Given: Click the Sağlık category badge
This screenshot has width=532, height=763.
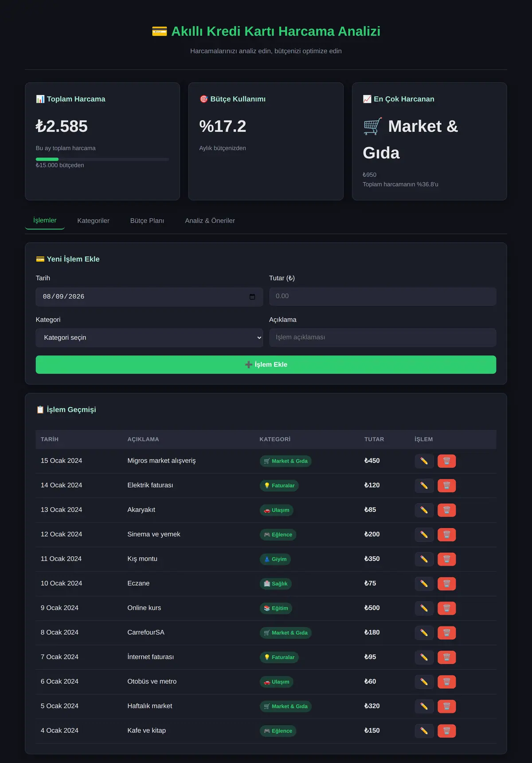Looking at the screenshot, I should click(x=276, y=584).
